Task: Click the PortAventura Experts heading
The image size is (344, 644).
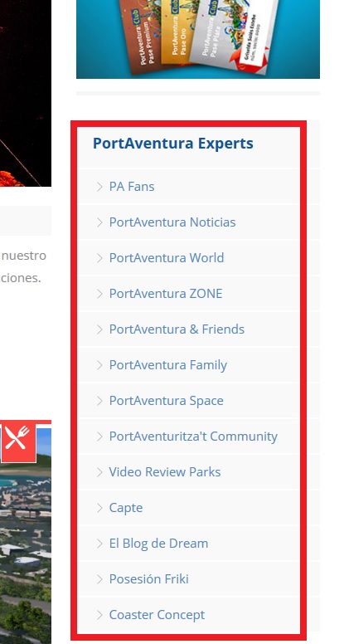Action: (173, 144)
